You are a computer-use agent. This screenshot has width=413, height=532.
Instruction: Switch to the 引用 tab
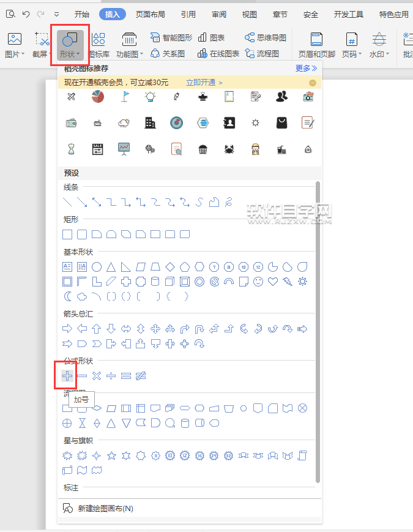tap(188, 14)
